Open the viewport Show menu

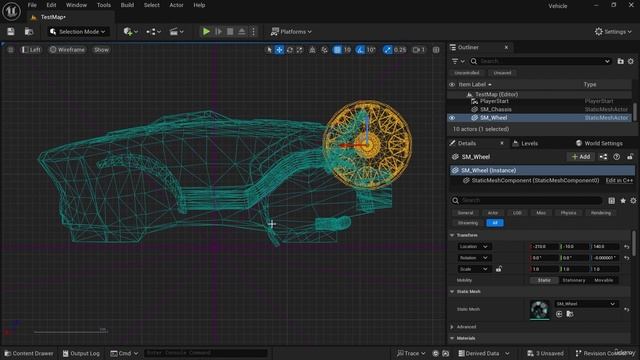[101, 50]
